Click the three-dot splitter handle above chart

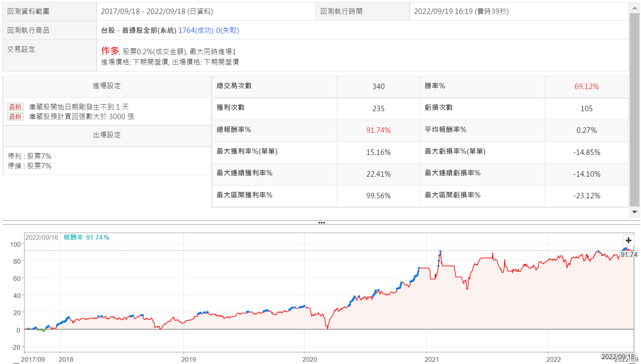coord(321,223)
